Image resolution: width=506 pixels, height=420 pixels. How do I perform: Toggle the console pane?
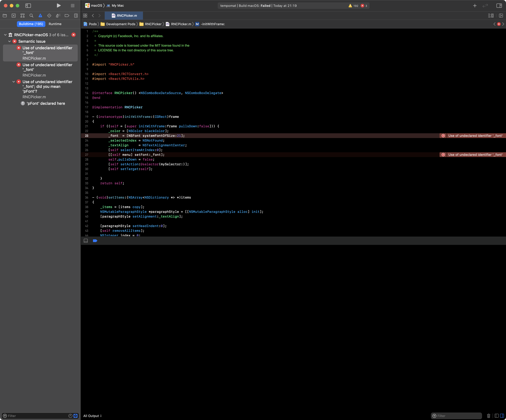(x=502, y=416)
